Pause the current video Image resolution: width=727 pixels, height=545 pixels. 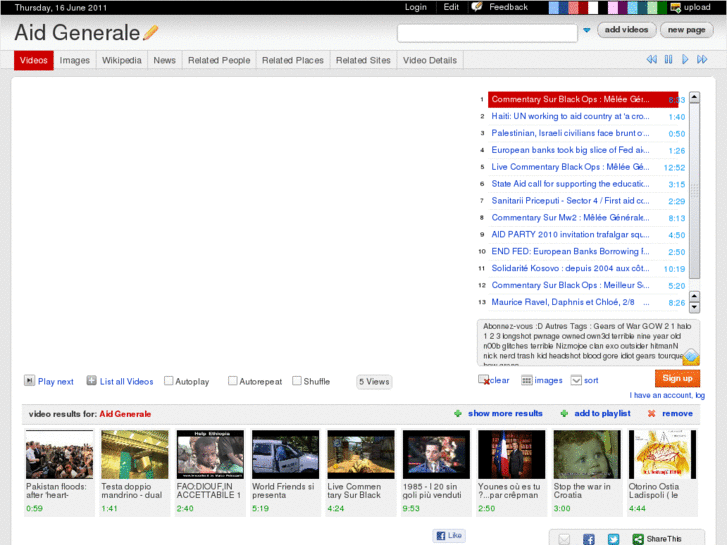[x=669, y=60]
